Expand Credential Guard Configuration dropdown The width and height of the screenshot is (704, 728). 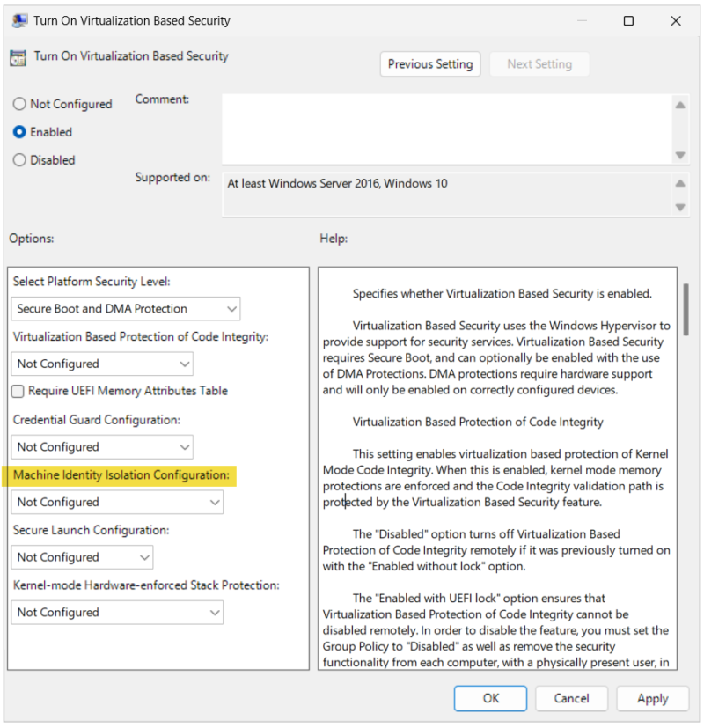(x=102, y=446)
